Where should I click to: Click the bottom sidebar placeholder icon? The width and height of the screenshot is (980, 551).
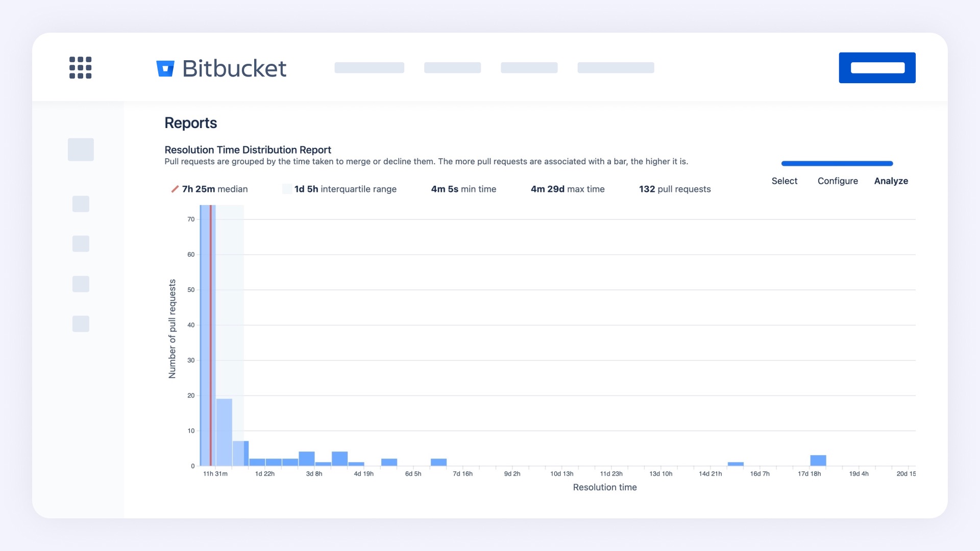click(81, 324)
